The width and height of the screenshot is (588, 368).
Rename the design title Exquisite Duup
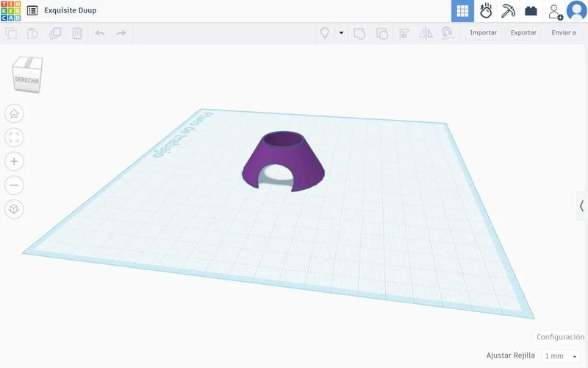point(70,10)
